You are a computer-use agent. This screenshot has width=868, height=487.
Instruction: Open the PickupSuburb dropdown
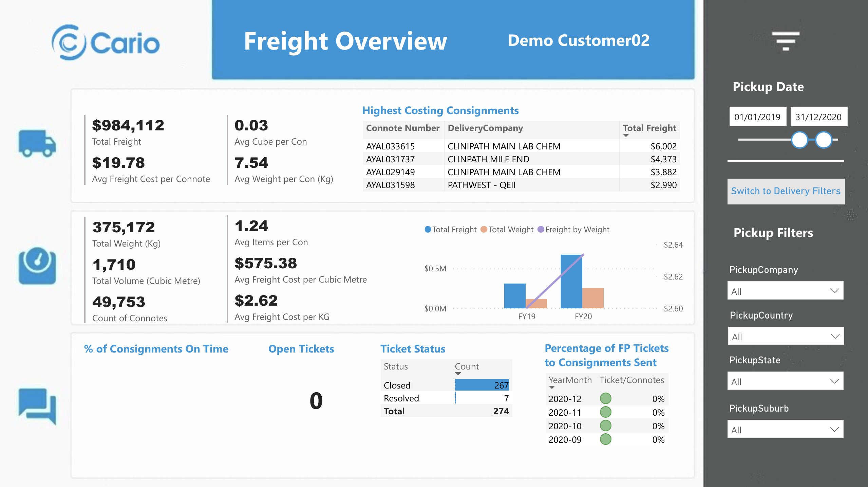click(x=785, y=429)
